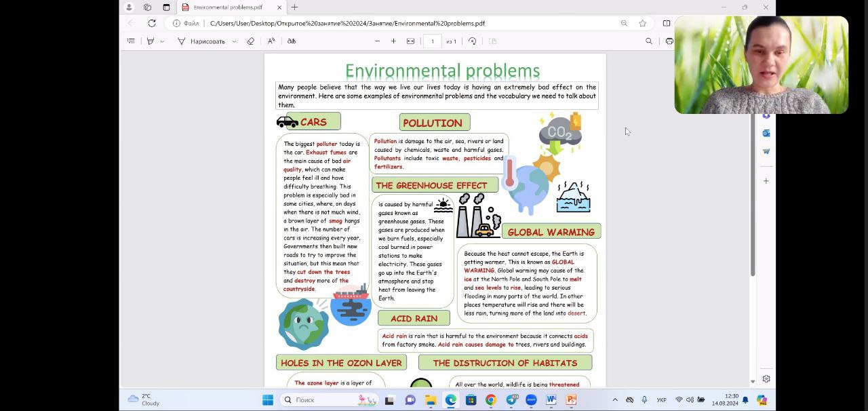Open PowerPoint from the taskbar
868x411 pixels.
[571, 400]
